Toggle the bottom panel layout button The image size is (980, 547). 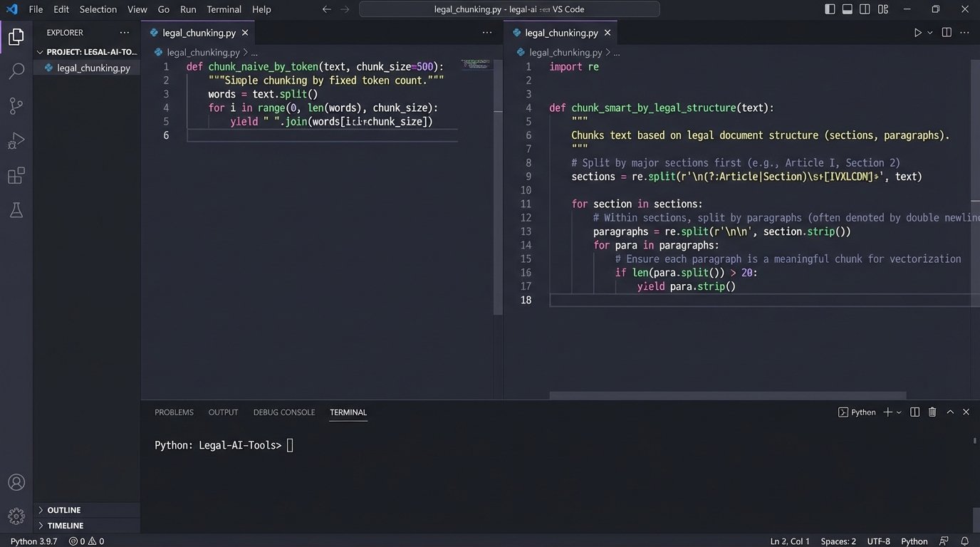point(848,9)
